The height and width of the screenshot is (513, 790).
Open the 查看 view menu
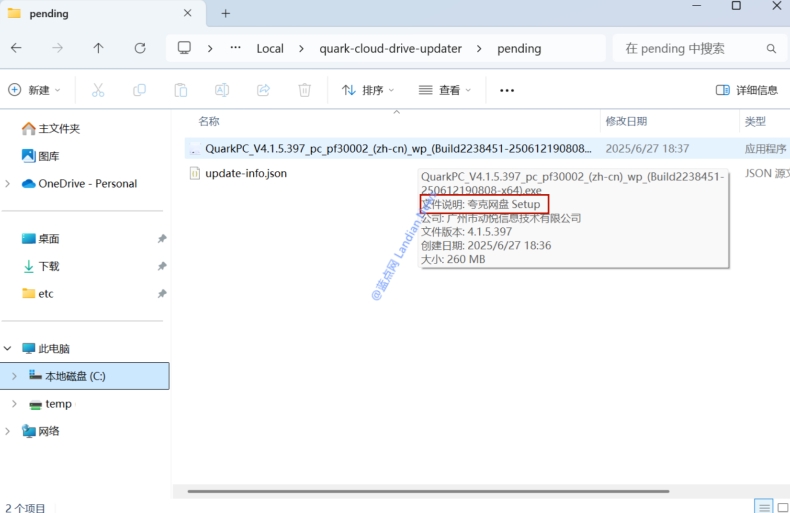point(444,90)
